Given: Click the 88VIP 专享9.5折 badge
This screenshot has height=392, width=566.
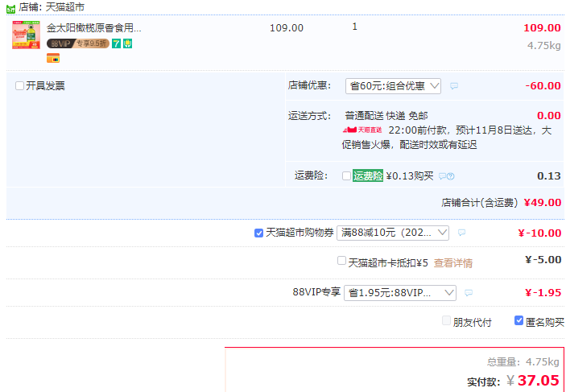Looking at the screenshot, I should tap(78, 43).
